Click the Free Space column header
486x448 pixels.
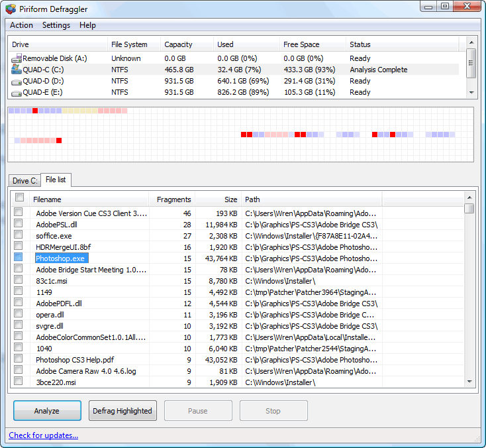[313, 44]
